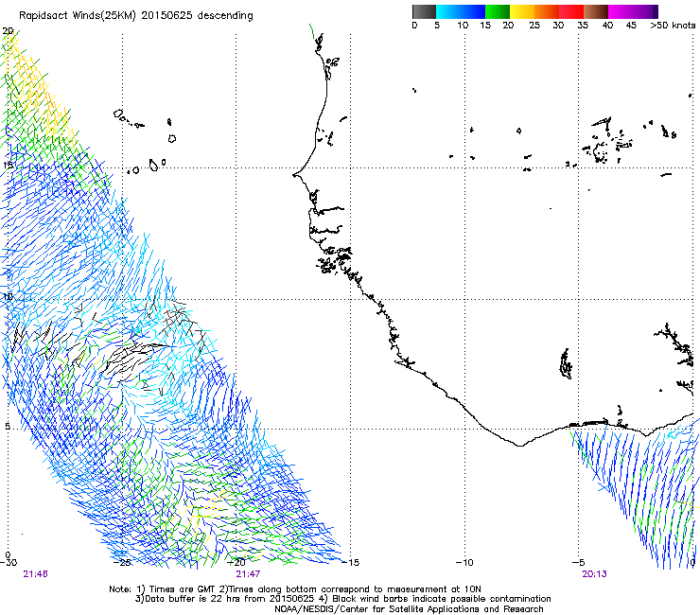This screenshot has height=615, width=700.
Task: Select the gray 0-5 knots color band
Action: (x=424, y=11)
